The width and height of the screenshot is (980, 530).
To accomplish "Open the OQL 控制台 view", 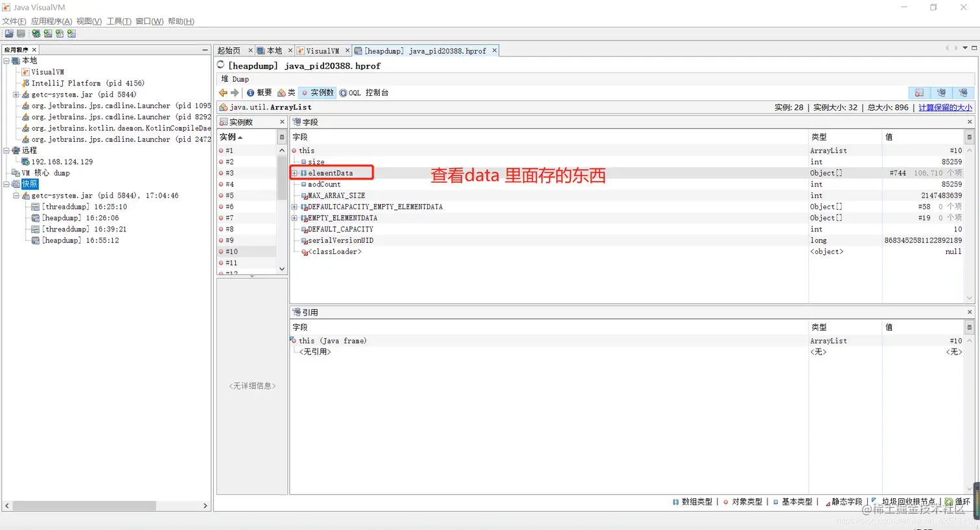I will [364, 93].
